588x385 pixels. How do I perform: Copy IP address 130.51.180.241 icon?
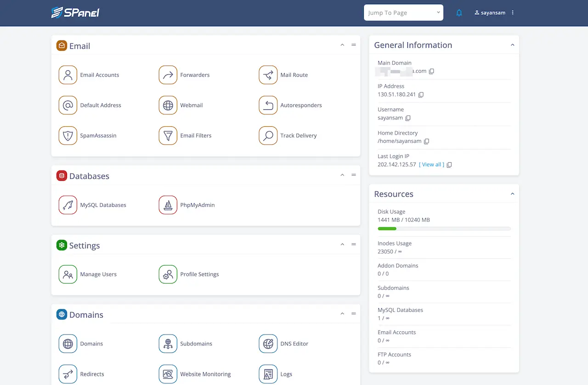tap(421, 95)
